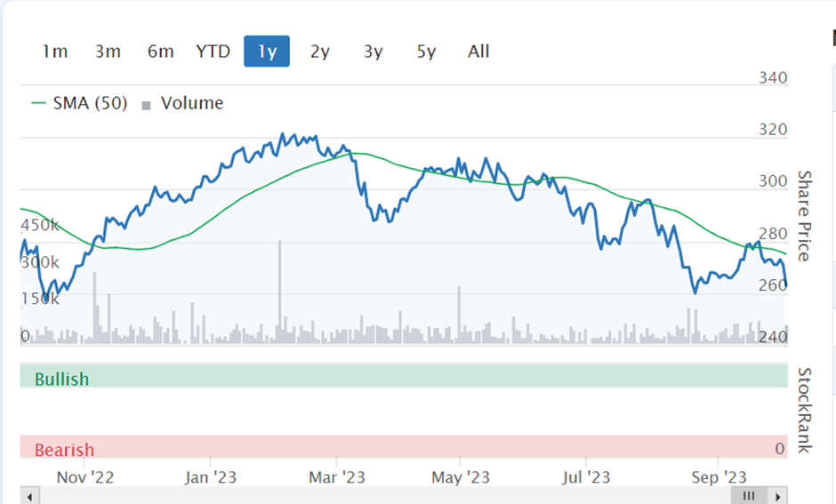
Task: Select the active 1y range button
Action: coord(267,52)
